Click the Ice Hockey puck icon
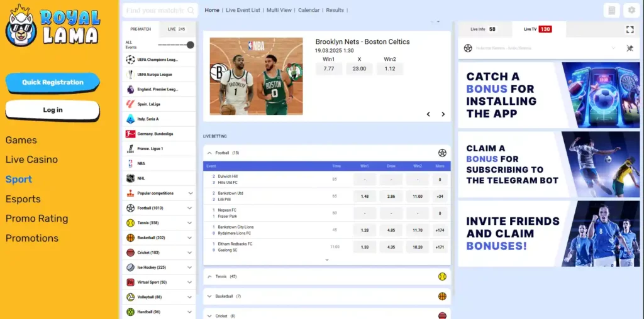The image size is (644, 319). point(130,268)
